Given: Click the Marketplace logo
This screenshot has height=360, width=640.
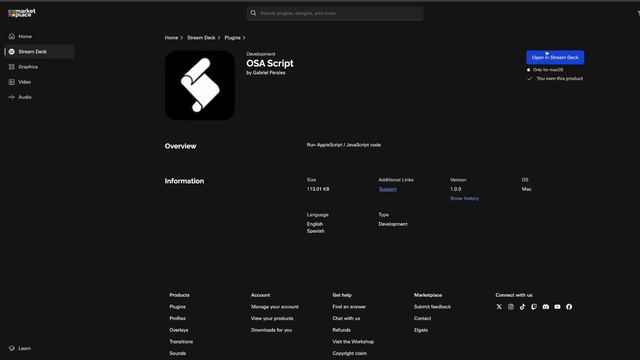Looking at the screenshot, I should pyautogui.click(x=22, y=13).
